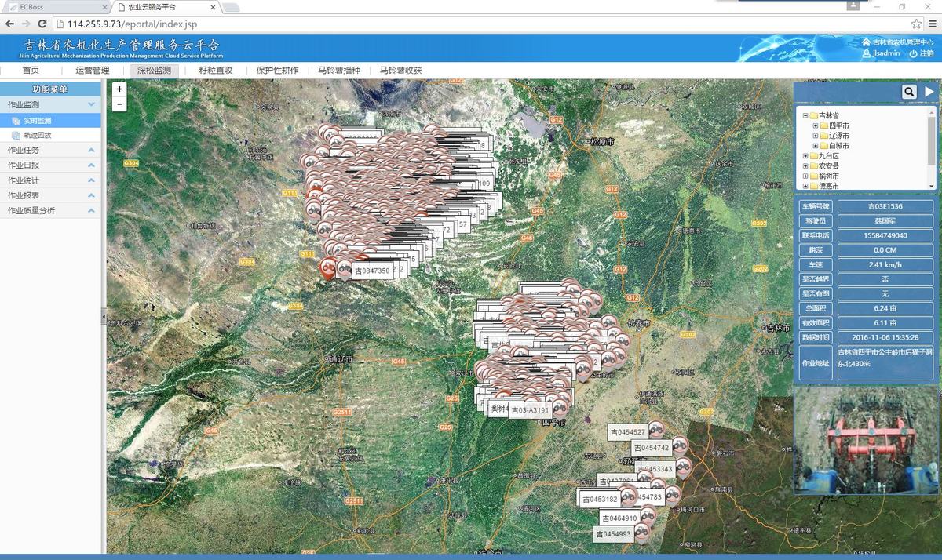The width and height of the screenshot is (942, 560).
Task: Select the vehicle marker 吉0453182
Action: tap(600, 499)
